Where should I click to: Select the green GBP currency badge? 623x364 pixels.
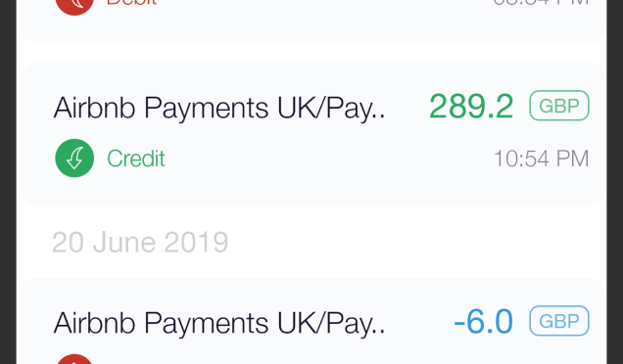[x=559, y=106]
